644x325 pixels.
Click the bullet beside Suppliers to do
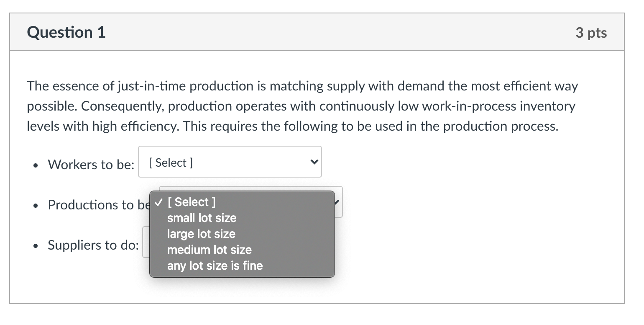36,245
